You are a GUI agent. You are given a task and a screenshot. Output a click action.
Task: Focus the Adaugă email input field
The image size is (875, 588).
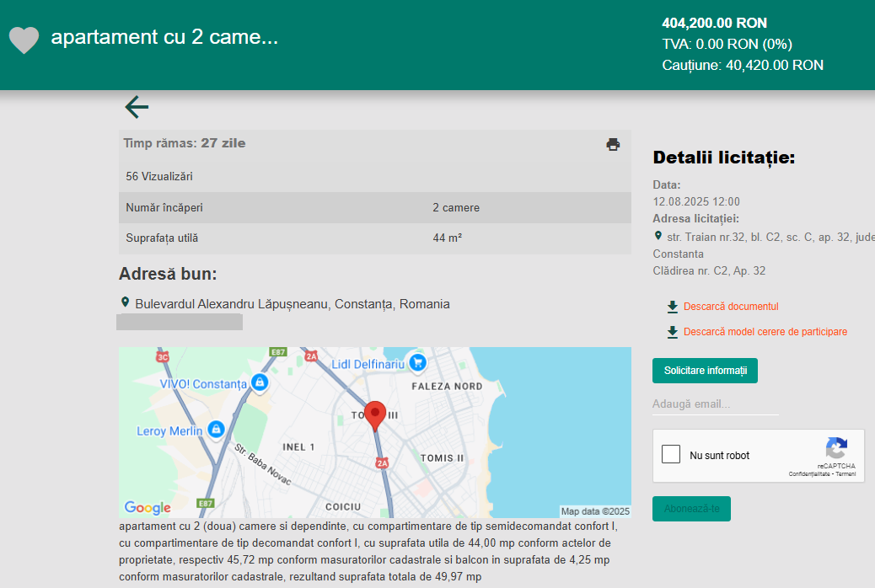pos(716,404)
